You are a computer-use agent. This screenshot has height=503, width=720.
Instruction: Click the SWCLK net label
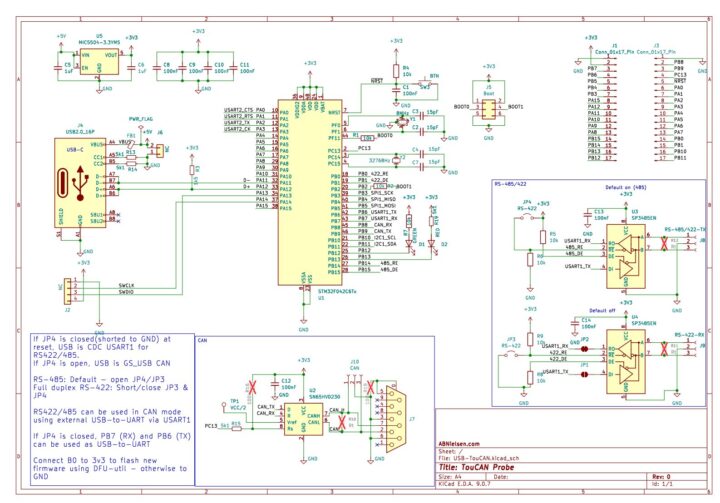[126, 286]
